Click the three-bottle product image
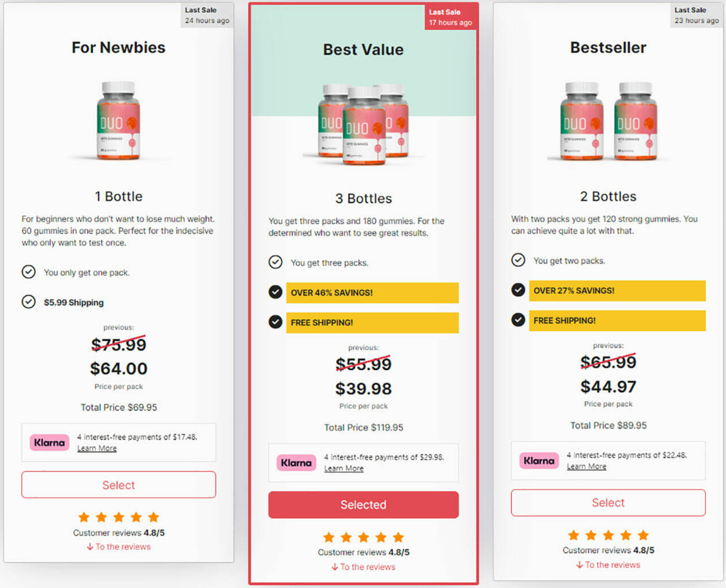Viewport: 726px width, 588px height. [x=363, y=124]
